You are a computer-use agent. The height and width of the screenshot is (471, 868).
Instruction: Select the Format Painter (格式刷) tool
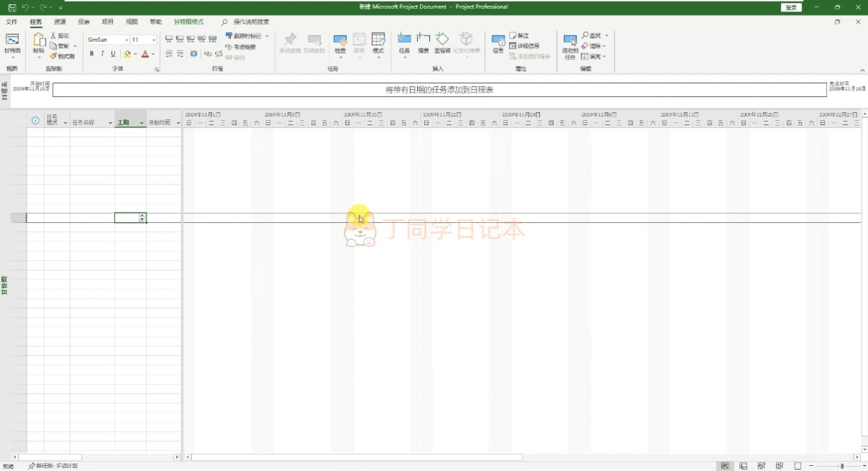coord(62,56)
